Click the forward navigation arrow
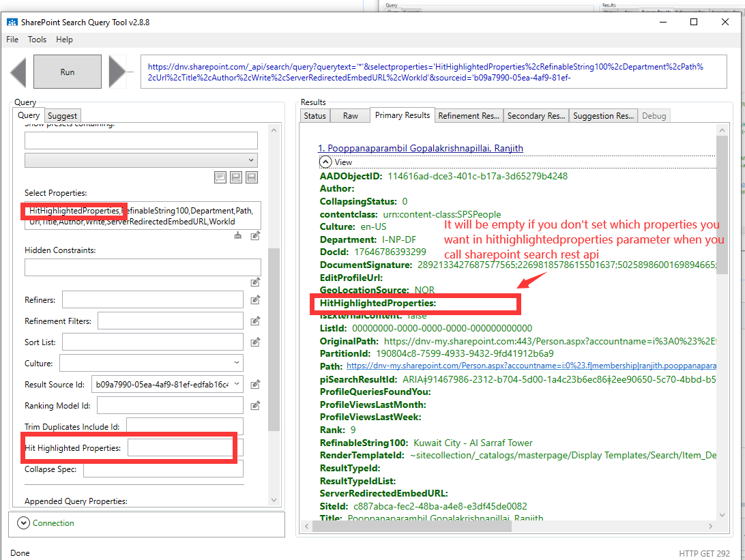 tap(116, 71)
